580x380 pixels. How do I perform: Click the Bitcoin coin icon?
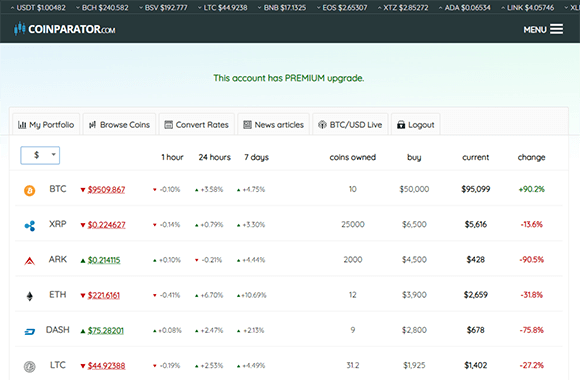tap(30, 190)
